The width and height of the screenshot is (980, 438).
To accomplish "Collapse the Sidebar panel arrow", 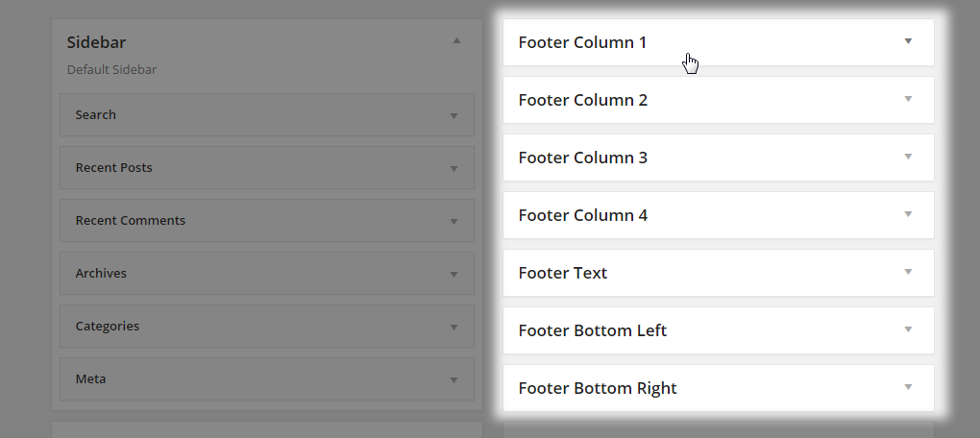I will click(x=457, y=40).
